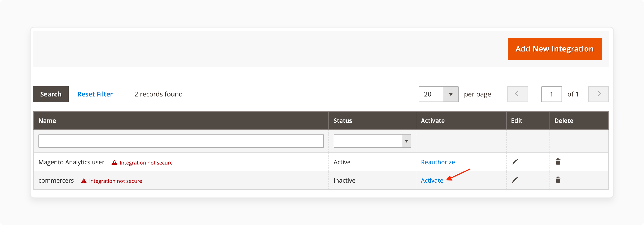Click Reauthorize for Magento Analytics user
Image resolution: width=644 pixels, height=225 pixels.
point(438,162)
